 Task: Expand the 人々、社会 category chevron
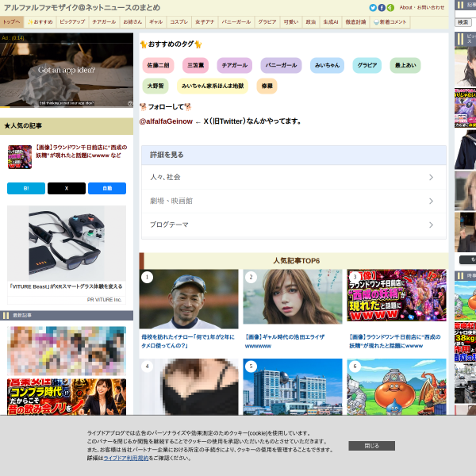[431, 177]
